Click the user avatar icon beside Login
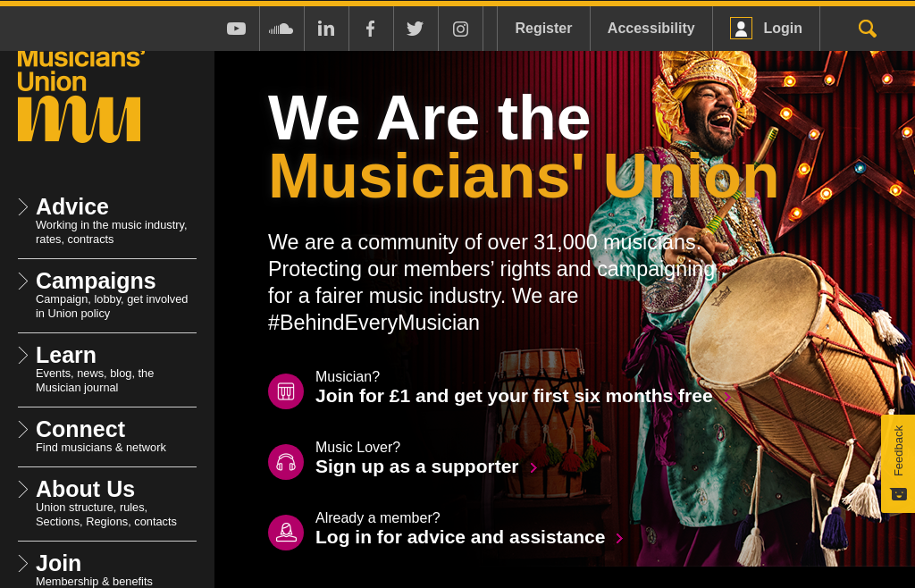 click(741, 28)
